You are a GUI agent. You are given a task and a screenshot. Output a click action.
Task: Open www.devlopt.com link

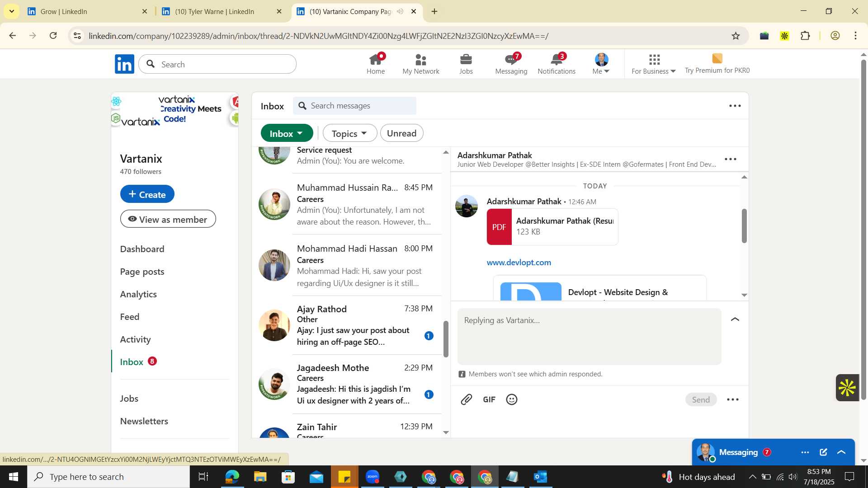[x=519, y=263]
